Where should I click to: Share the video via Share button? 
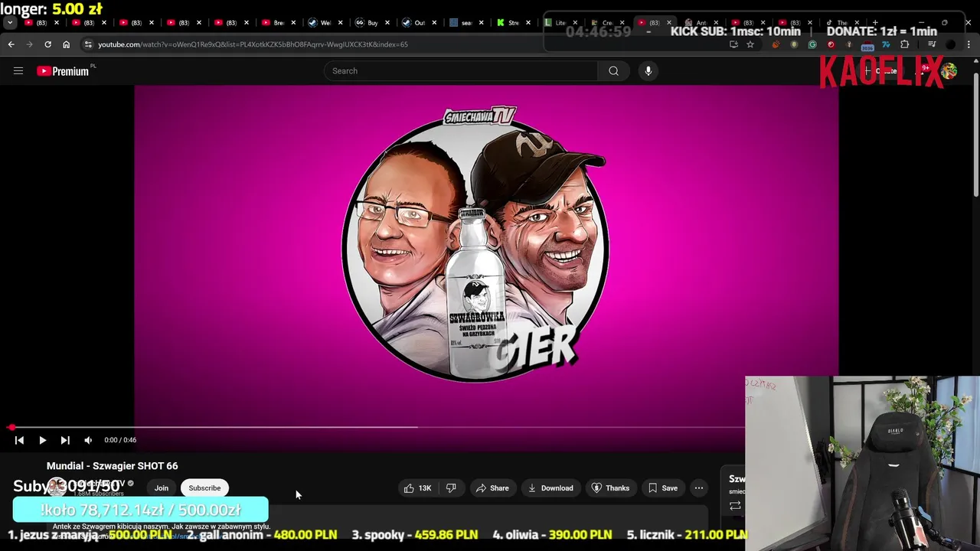click(492, 488)
